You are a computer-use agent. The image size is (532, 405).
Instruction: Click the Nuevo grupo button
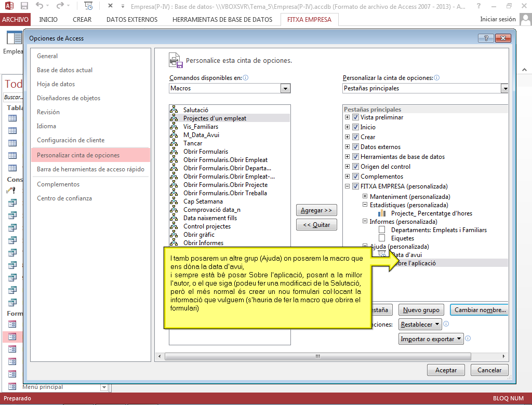point(421,309)
